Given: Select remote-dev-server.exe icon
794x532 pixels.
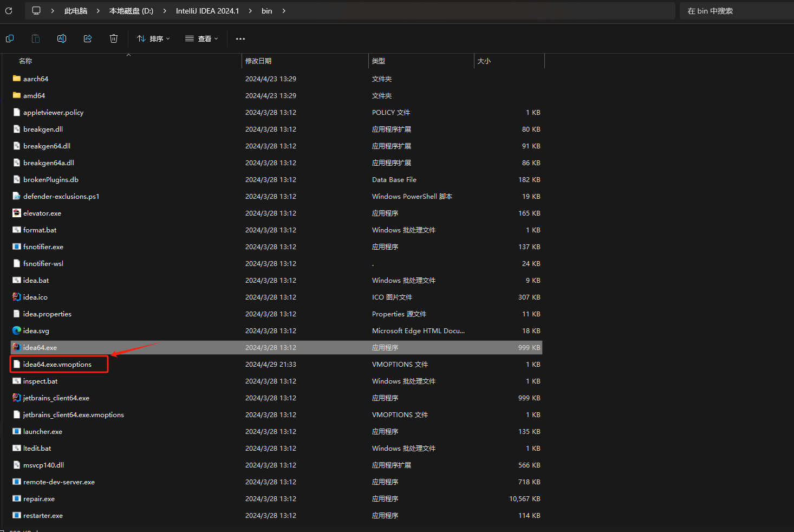Looking at the screenshot, I should (17, 482).
